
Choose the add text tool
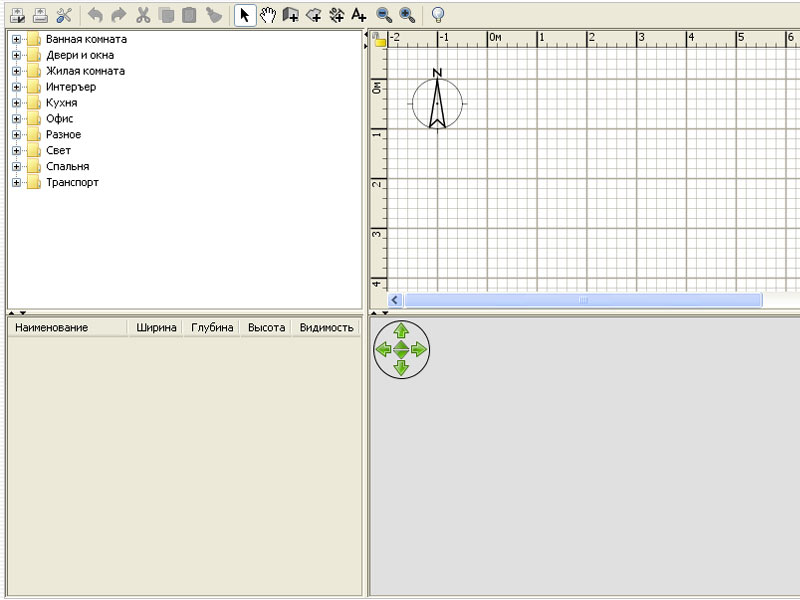point(359,15)
